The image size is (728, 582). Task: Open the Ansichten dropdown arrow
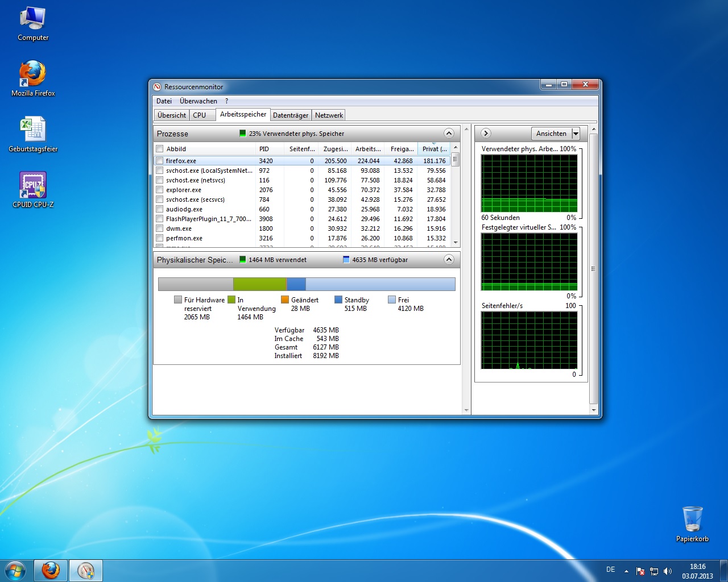coord(576,134)
